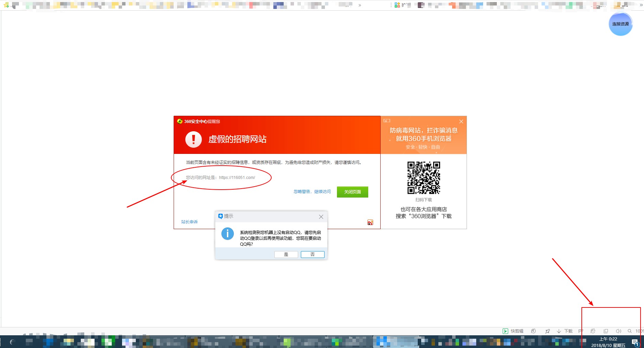The height and width of the screenshot is (348, 644).
Task: Open the 快剪辑 video clip tool
Action: 513,331
